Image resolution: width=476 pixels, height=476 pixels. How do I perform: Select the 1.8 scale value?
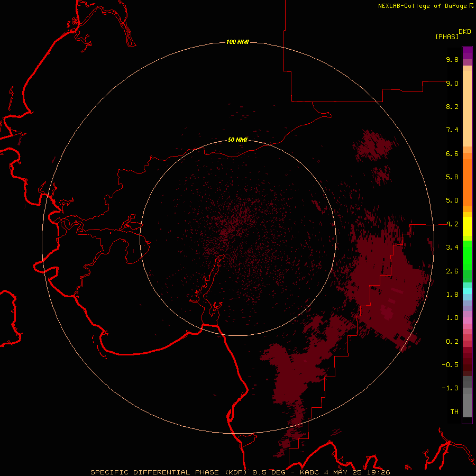[452, 295]
